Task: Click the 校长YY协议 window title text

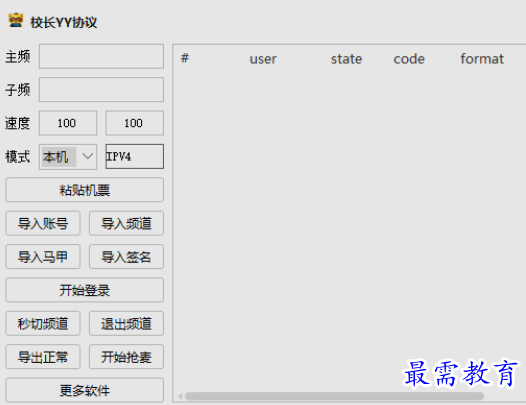Action: coord(64,22)
